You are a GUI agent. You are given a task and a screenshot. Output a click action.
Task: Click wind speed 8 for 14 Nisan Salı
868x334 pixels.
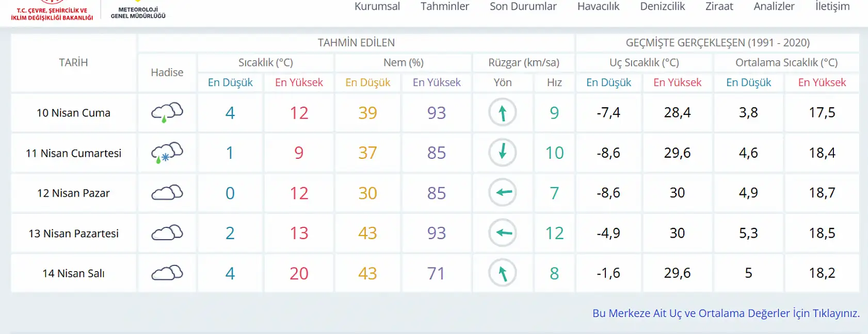point(555,273)
